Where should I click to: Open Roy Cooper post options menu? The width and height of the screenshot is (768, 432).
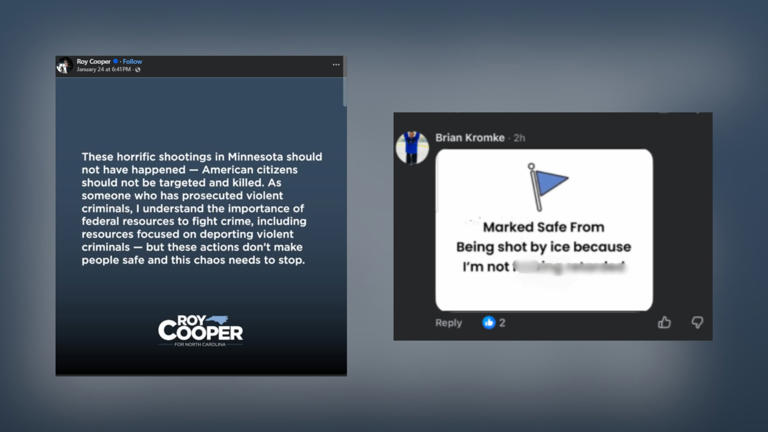[336, 65]
